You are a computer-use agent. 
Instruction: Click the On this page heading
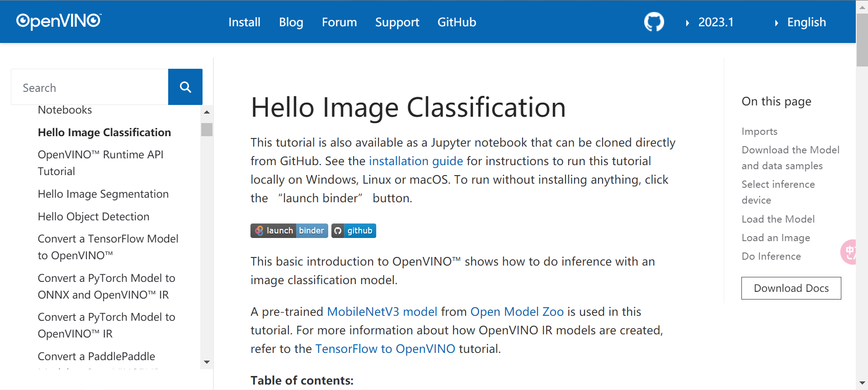[776, 101]
